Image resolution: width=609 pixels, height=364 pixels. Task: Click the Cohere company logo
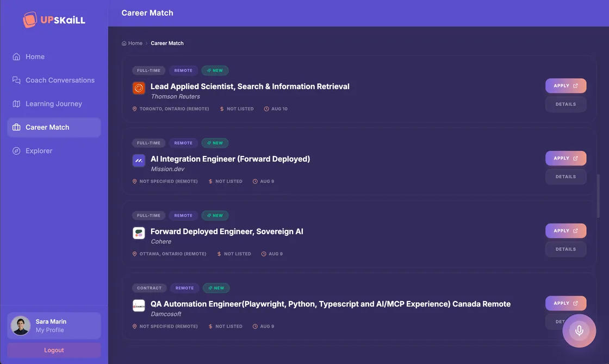point(139,233)
